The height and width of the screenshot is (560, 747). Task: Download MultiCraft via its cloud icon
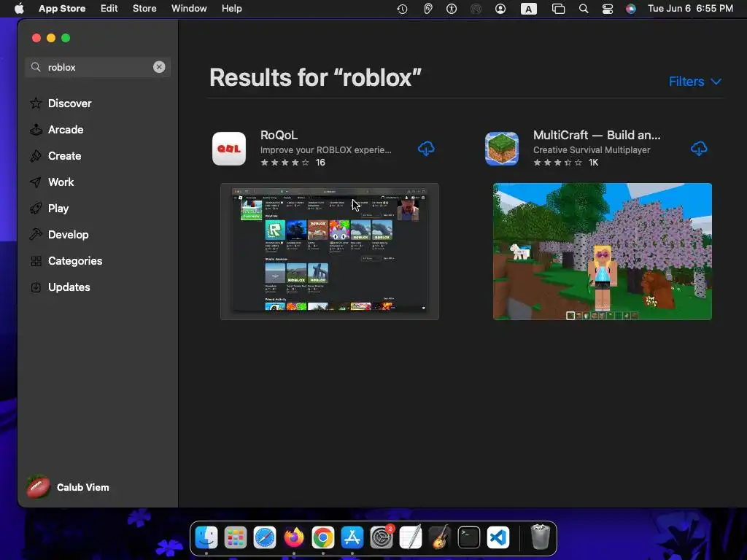(699, 149)
